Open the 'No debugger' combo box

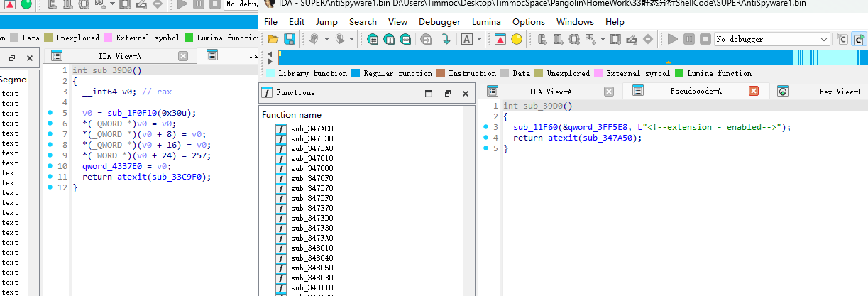pyautogui.click(x=771, y=39)
